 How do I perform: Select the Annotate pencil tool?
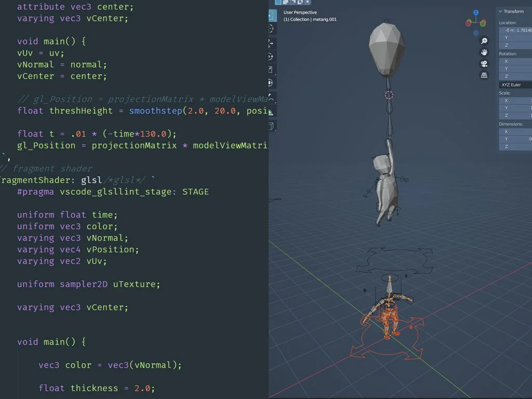point(272,98)
